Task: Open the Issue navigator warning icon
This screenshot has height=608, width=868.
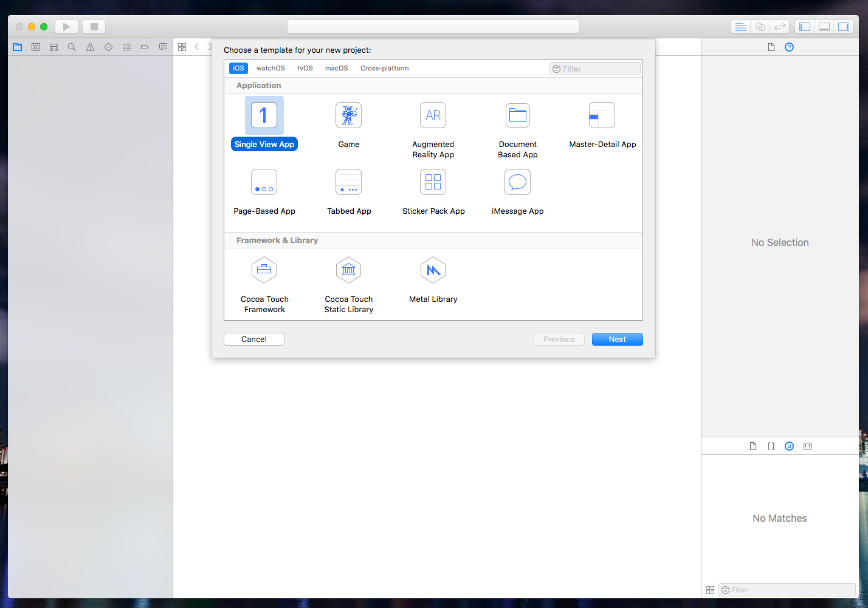Action: pyautogui.click(x=90, y=47)
